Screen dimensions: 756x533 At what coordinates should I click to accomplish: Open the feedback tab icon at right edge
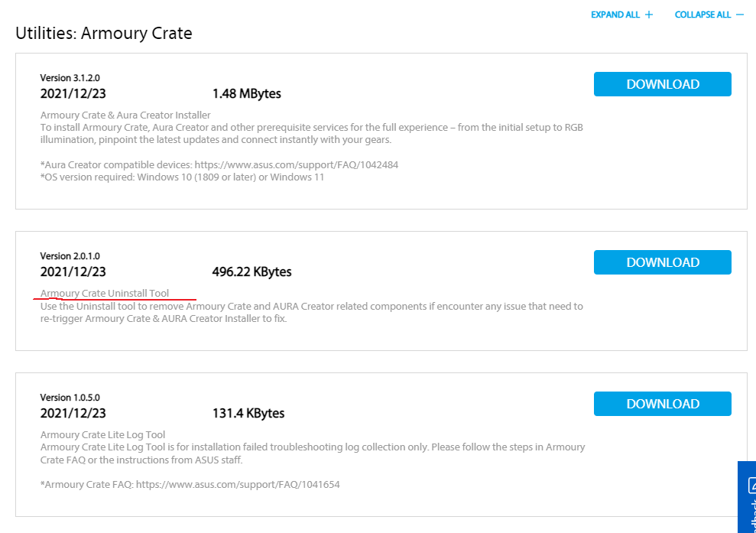[751, 486]
